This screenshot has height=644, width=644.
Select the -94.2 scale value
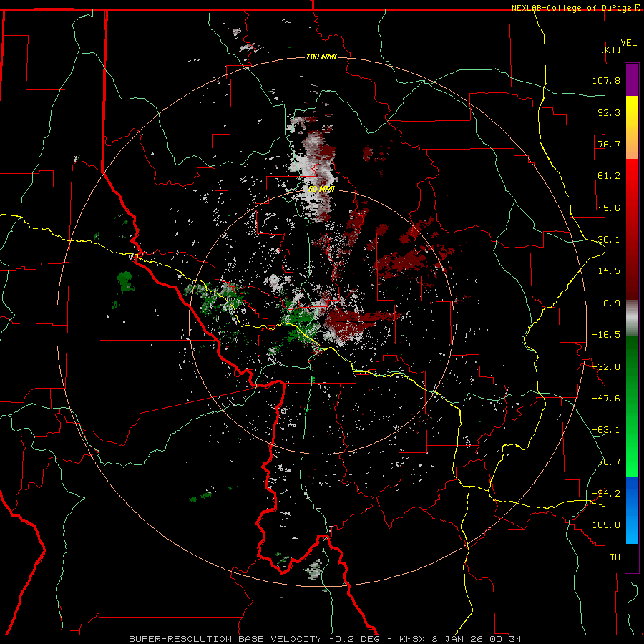click(x=606, y=494)
